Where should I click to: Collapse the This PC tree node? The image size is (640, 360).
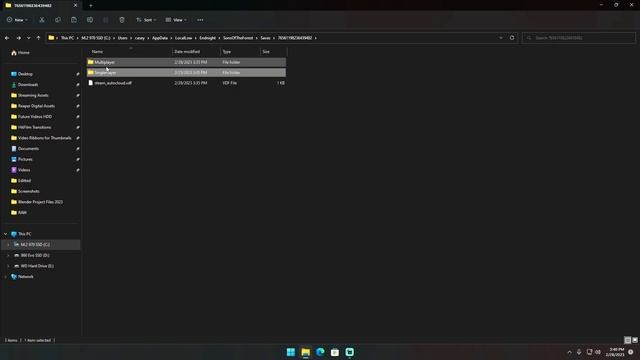click(5, 234)
